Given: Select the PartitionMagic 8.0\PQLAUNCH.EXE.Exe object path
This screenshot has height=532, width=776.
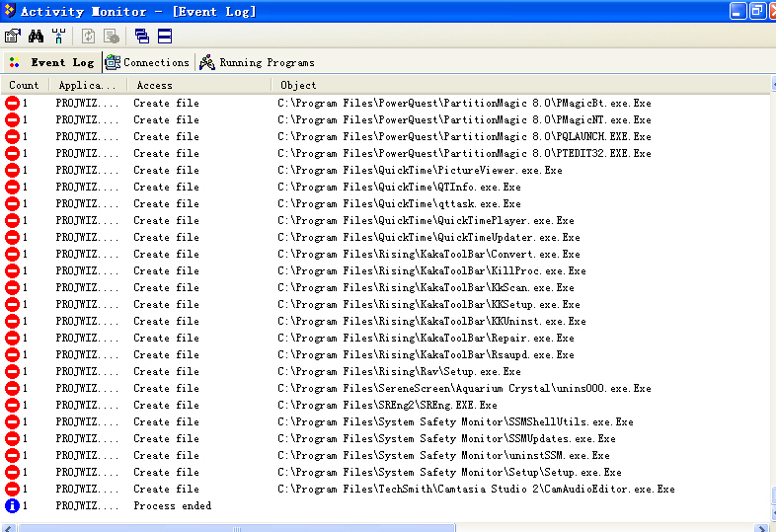Looking at the screenshot, I should [x=464, y=136].
